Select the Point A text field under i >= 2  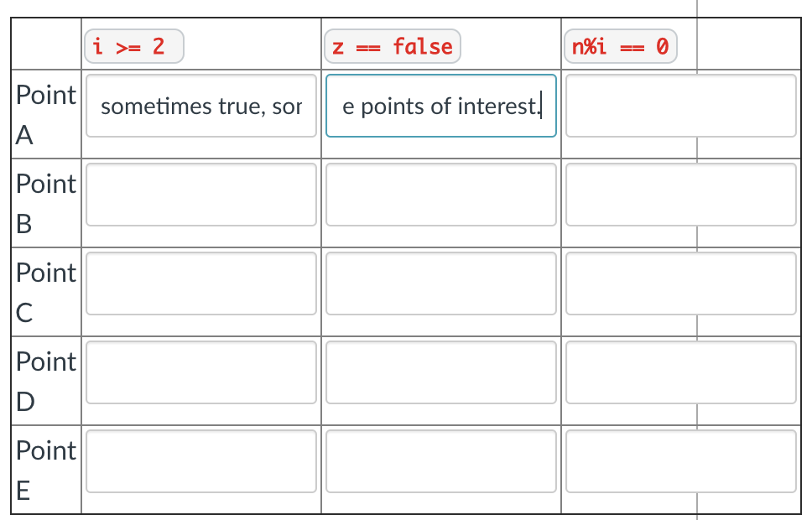pos(200,106)
